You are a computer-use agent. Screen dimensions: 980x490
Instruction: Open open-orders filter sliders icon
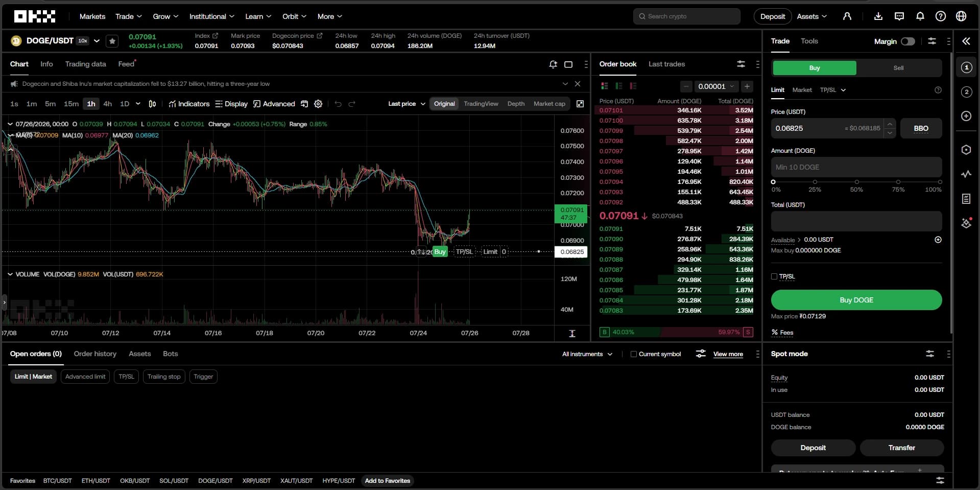tap(701, 354)
